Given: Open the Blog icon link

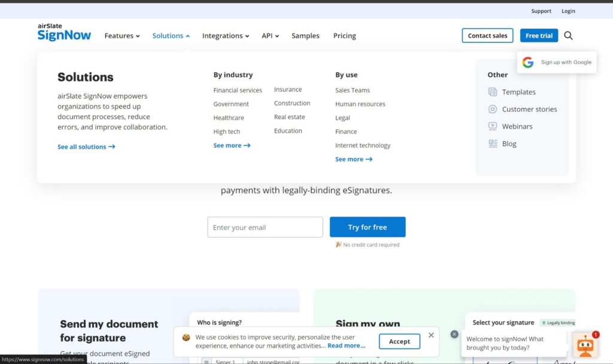Looking at the screenshot, I should click(493, 144).
